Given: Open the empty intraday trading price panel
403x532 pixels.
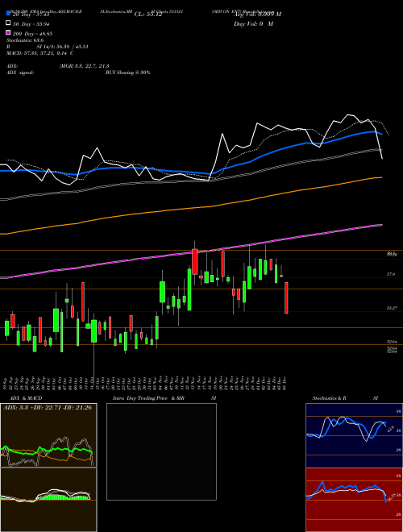Looking at the screenshot, I should 161,451.
